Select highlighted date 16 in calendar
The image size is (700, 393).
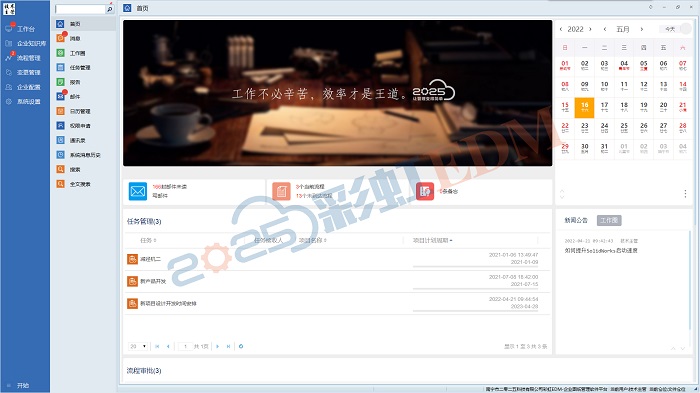coord(584,108)
